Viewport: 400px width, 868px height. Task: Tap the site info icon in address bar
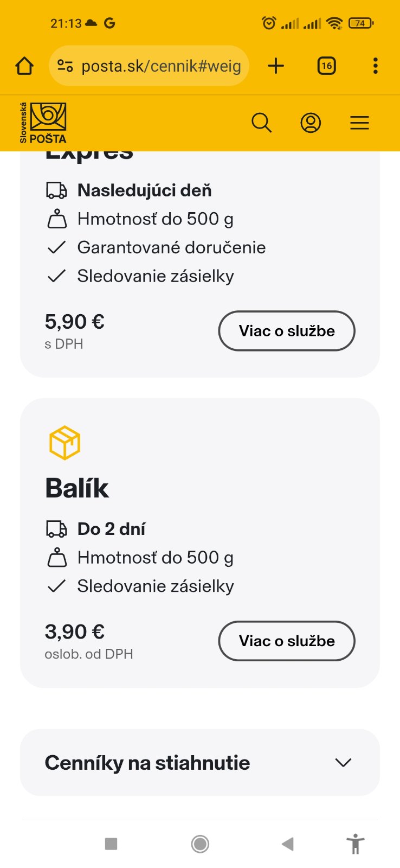pos(65,66)
